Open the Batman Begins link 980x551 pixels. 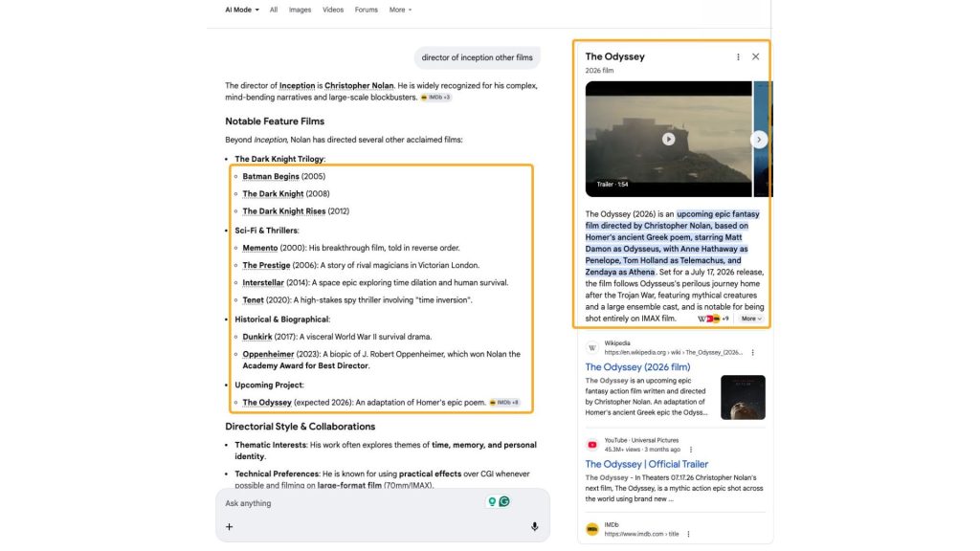[271, 176]
